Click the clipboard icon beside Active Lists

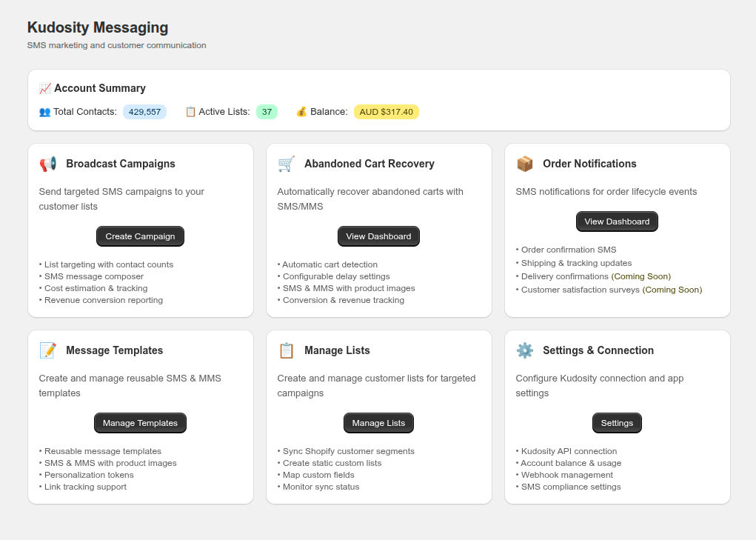[x=190, y=112]
